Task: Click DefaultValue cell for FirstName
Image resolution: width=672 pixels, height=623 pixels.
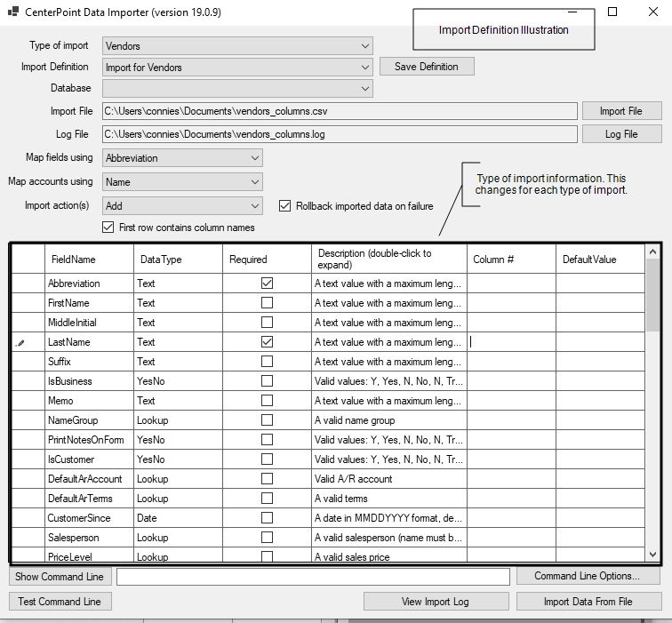Action: point(600,303)
